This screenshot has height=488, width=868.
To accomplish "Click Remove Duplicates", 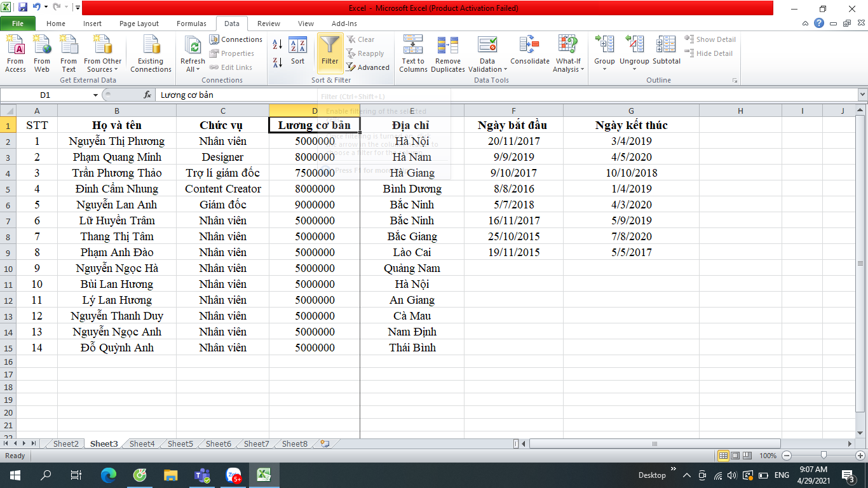I will 448,54.
